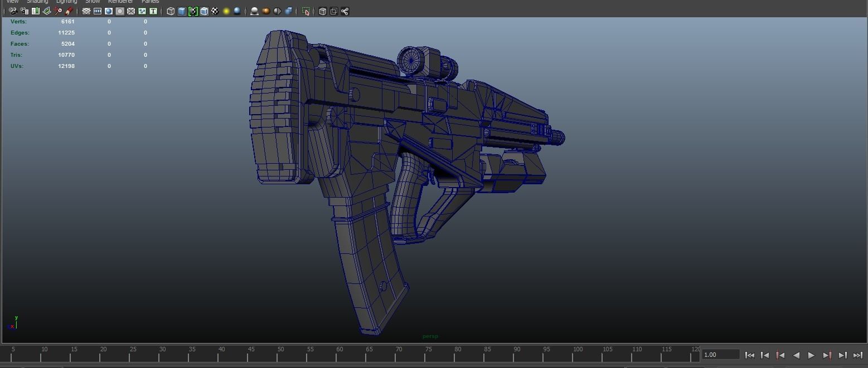868x368 pixels.
Task: Step back one frame
Action: pyautogui.click(x=765, y=355)
